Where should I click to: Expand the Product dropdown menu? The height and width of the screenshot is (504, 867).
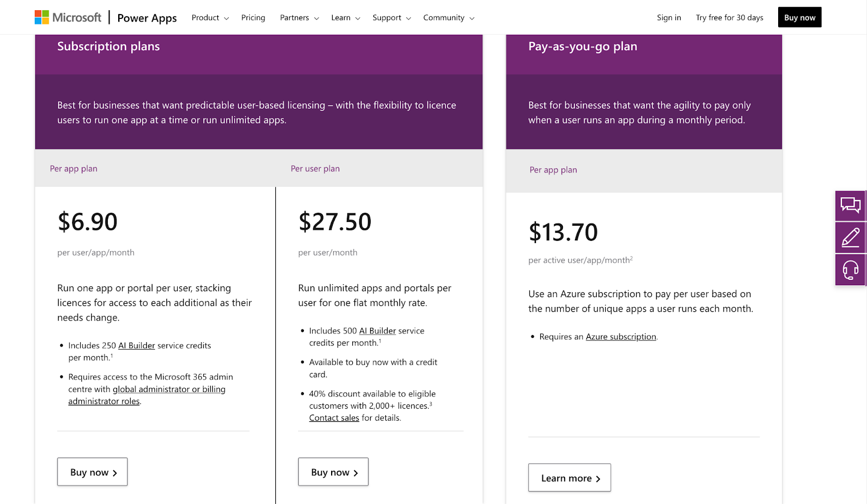(210, 18)
